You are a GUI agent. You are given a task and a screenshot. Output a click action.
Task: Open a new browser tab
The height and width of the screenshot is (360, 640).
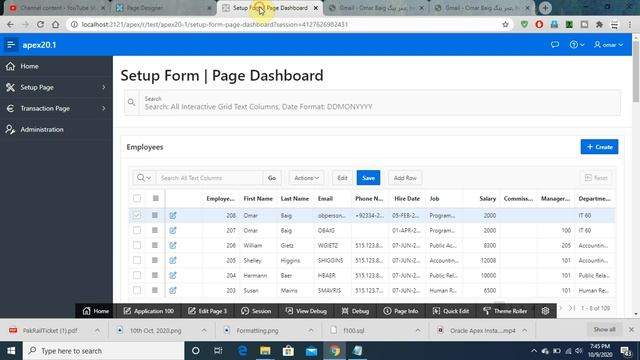tap(545, 8)
